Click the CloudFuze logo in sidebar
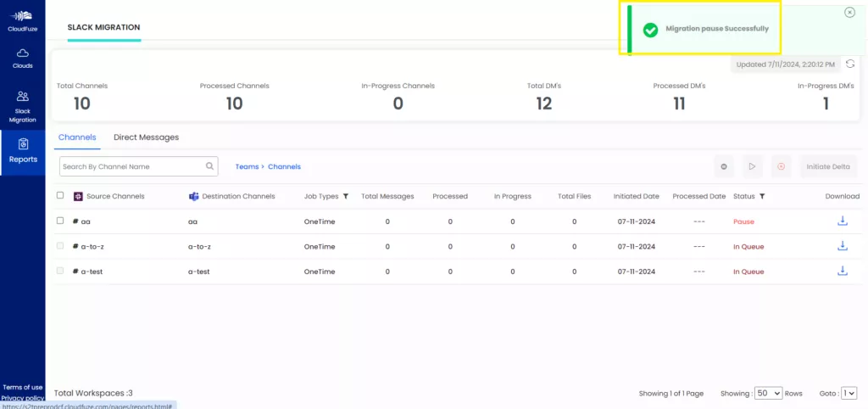 [23, 20]
